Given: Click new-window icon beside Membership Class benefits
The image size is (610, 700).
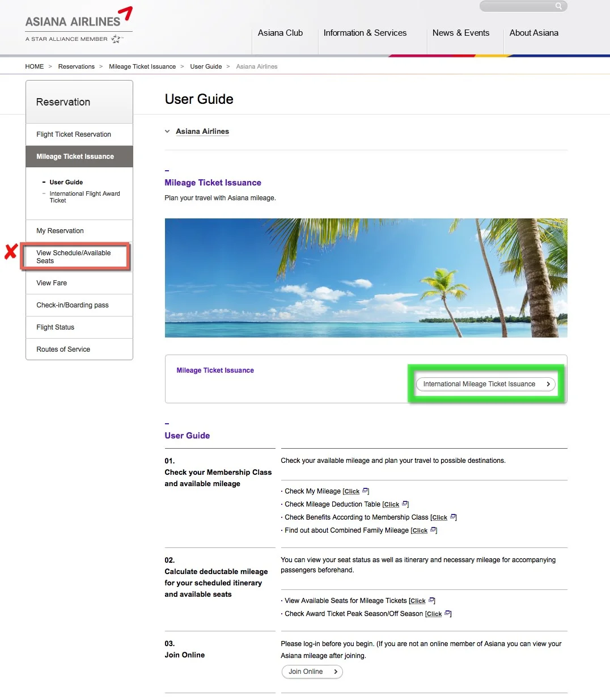Looking at the screenshot, I should coord(453,517).
